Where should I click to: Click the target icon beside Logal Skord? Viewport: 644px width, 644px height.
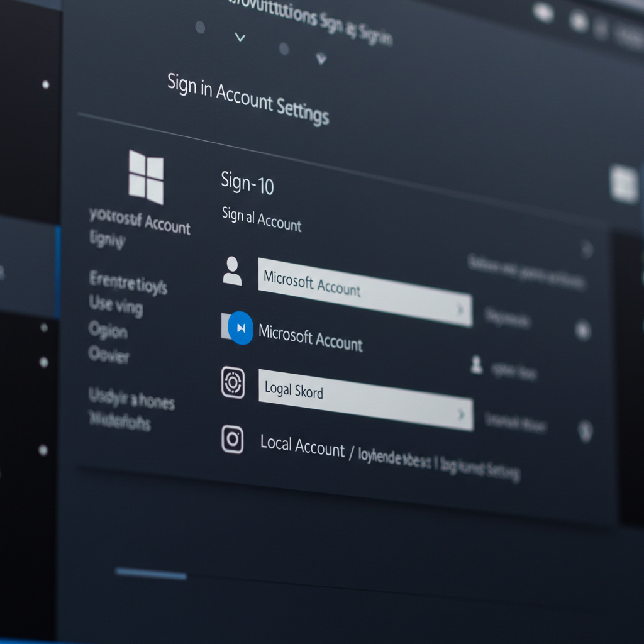(233, 383)
